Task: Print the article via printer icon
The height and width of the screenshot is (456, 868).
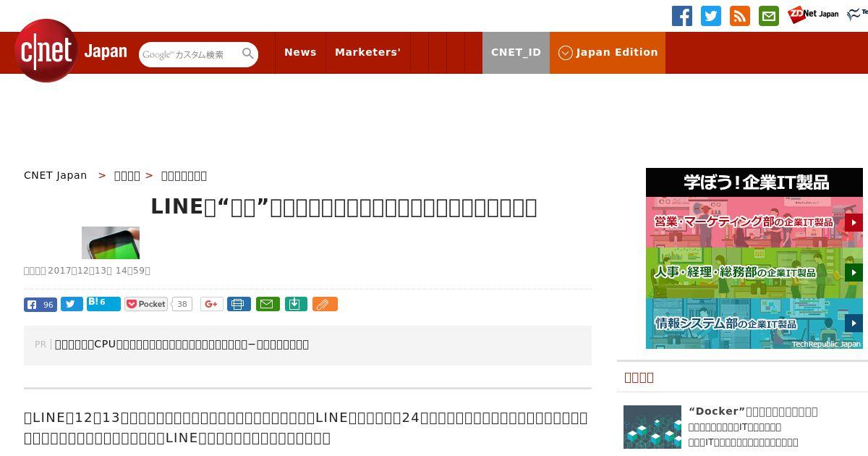Action: click(239, 304)
